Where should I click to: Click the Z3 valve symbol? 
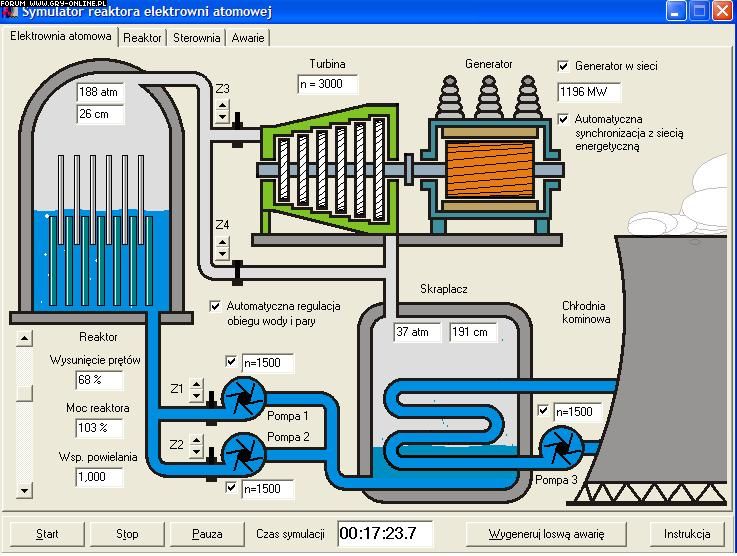(237, 130)
